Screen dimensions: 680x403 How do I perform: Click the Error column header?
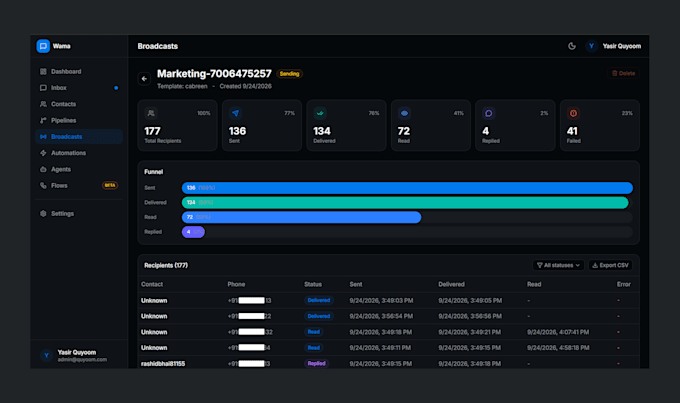click(624, 284)
